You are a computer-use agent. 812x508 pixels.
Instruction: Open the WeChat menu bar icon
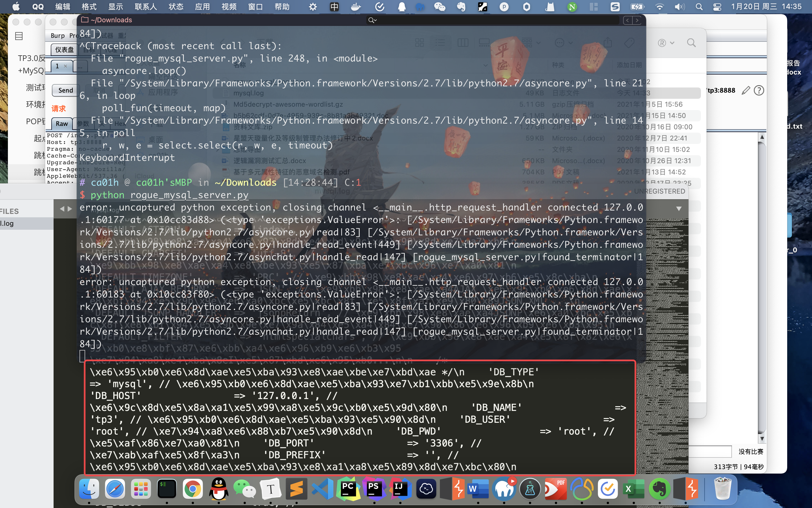[x=440, y=7]
